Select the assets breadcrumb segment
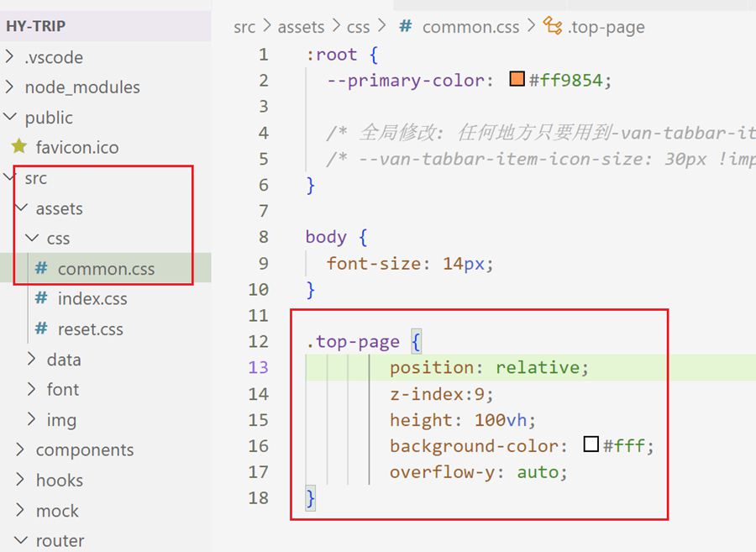The image size is (756, 552). tap(301, 27)
